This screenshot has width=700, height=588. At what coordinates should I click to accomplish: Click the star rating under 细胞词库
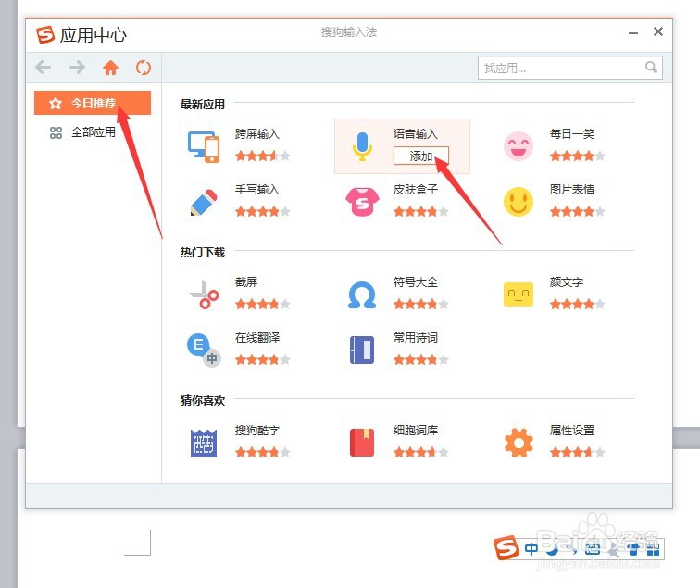(421, 452)
